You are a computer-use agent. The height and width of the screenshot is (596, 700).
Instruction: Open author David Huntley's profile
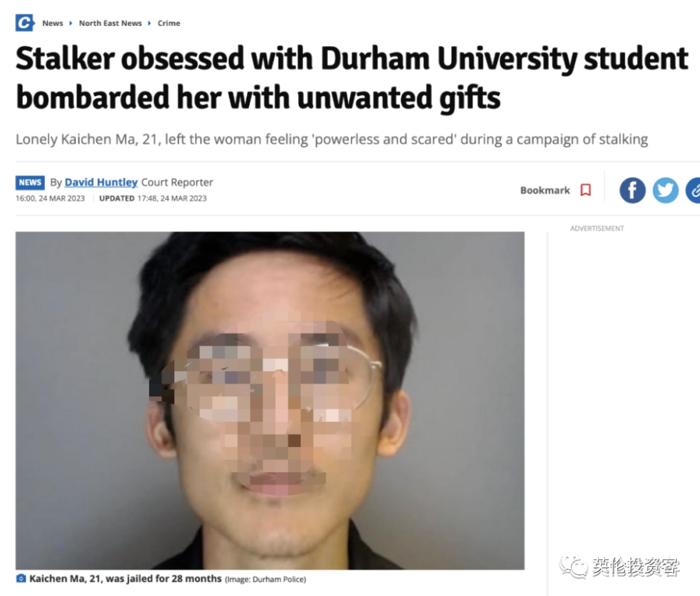[x=101, y=183]
